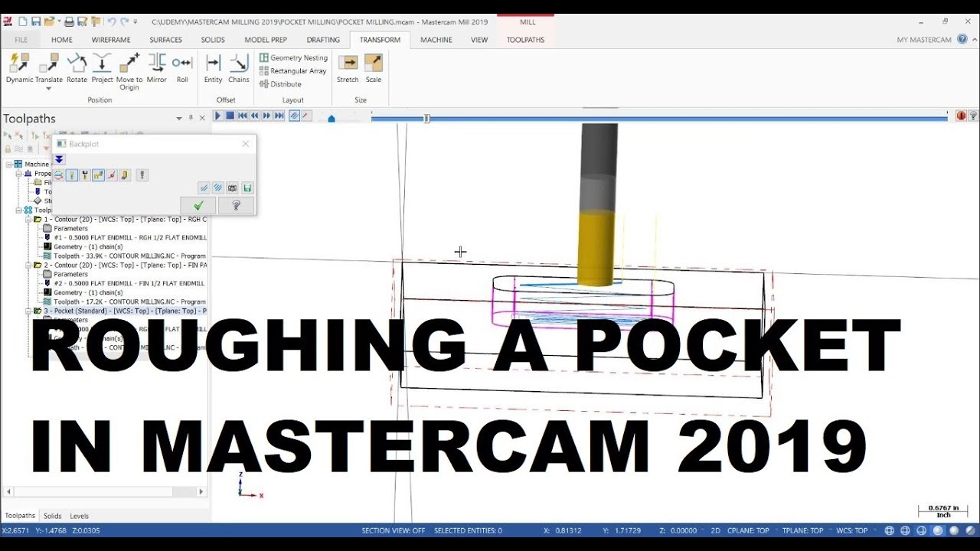Open Backplot help question mark button
Image resolution: width=980 pixels, height=551 pixels.
(x=236, y=205)
